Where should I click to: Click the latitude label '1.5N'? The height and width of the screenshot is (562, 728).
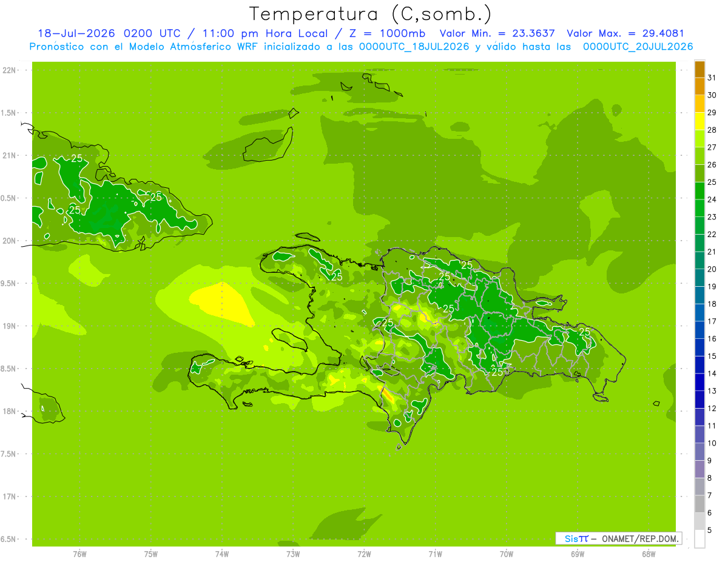[x=9, y=113]
